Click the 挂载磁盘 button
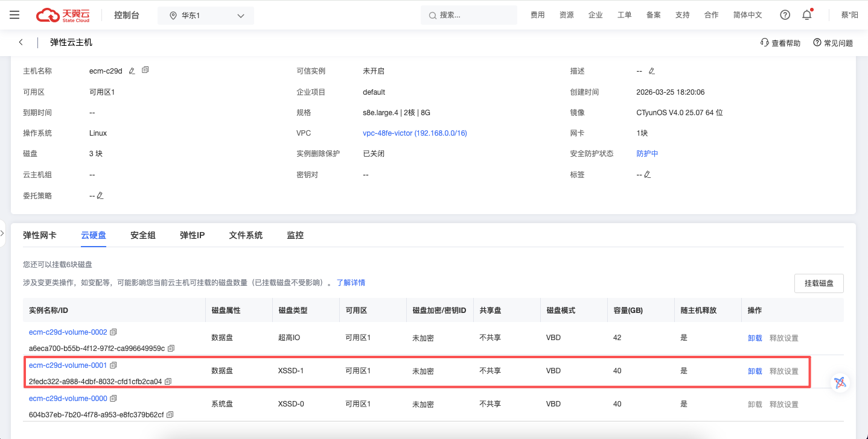Viewport: 868px width, 439px height. point(819,283)
